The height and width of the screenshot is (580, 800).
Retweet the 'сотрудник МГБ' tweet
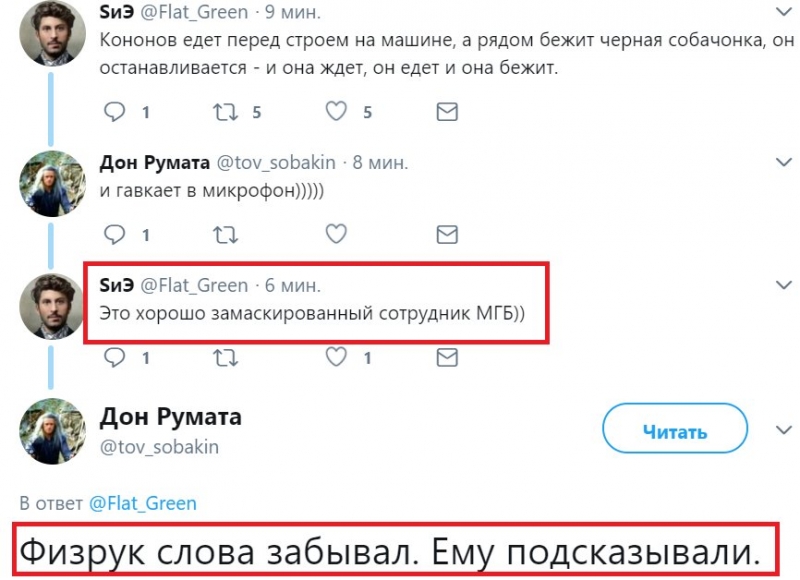point(226,357)
